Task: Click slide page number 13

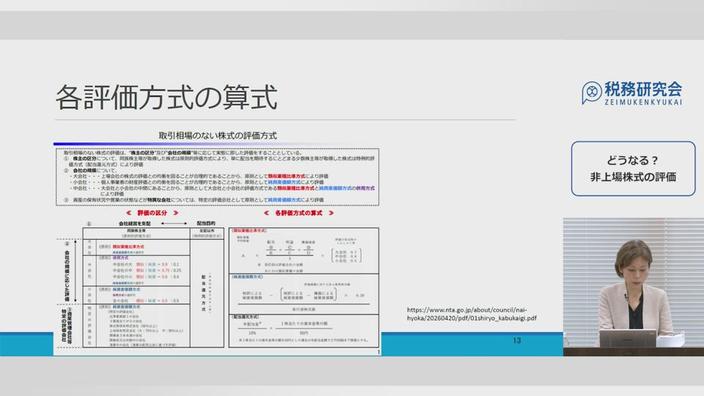Action: click(517, 340)
